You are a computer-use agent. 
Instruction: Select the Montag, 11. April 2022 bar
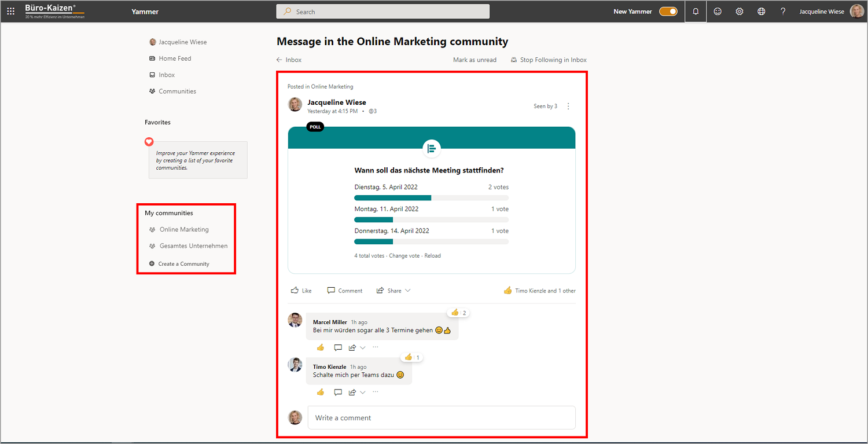(x=432, y=220)
